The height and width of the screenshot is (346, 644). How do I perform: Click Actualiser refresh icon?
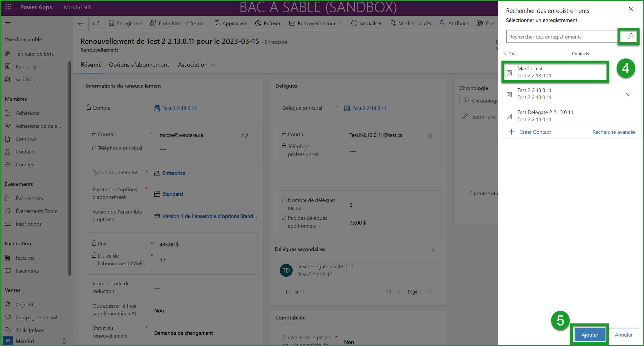[354, 23]
